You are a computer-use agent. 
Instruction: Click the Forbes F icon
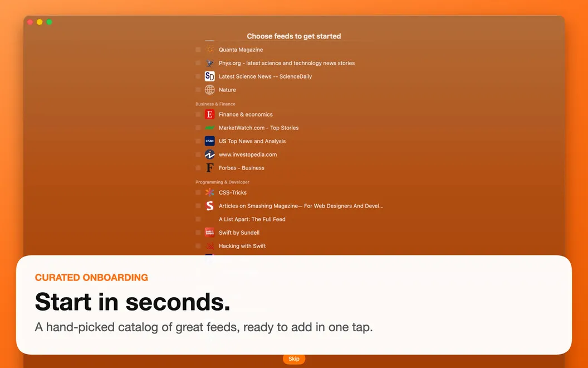point(209,168)
